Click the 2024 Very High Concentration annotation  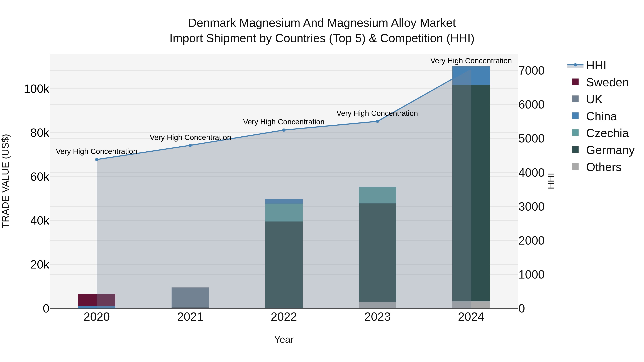(x=471, y=61)
